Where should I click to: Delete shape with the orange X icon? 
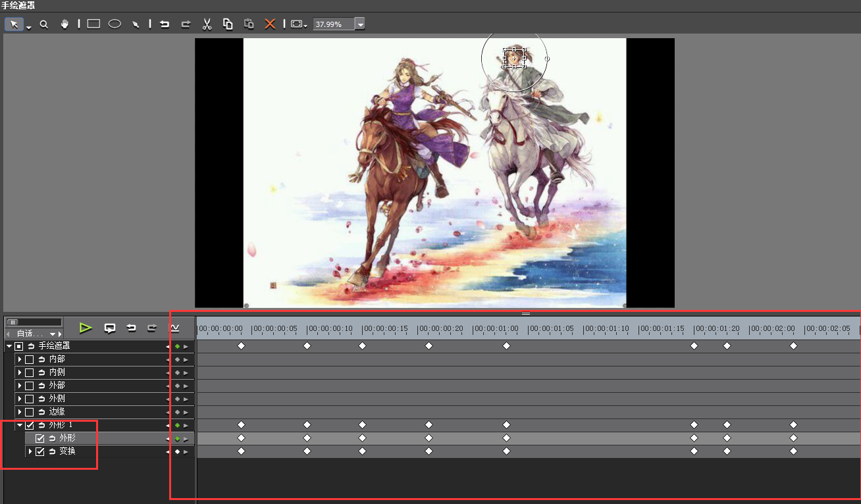tap(270, 24)
